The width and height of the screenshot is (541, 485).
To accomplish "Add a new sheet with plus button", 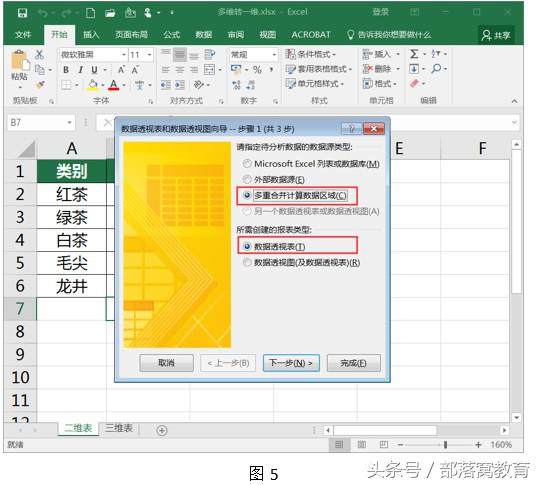I will tap(162, 430).
